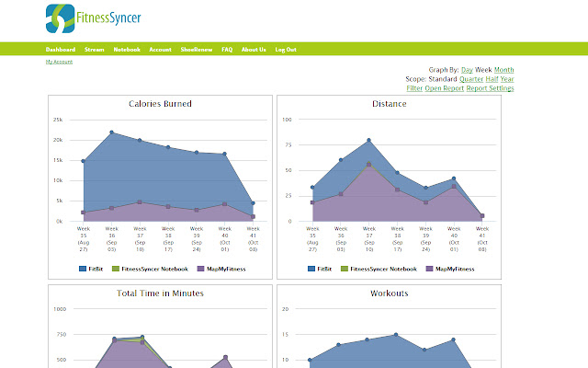Viewport: 588px width, 368px height.
Task: Click the Open Report link
Action: tap(444, 88)
